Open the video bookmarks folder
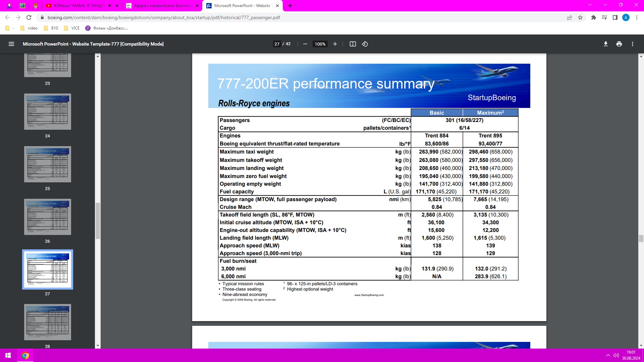 tap(29, 28)
